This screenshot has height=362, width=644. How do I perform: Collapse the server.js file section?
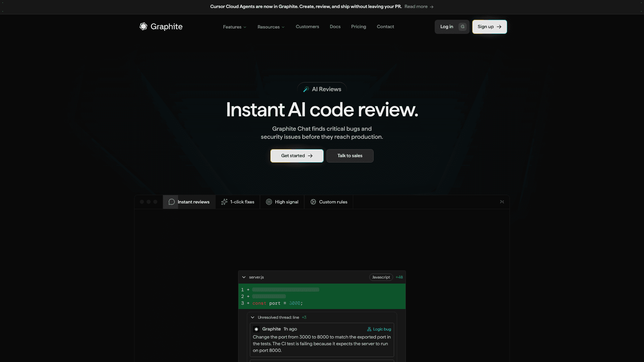(x=244, y=277)
